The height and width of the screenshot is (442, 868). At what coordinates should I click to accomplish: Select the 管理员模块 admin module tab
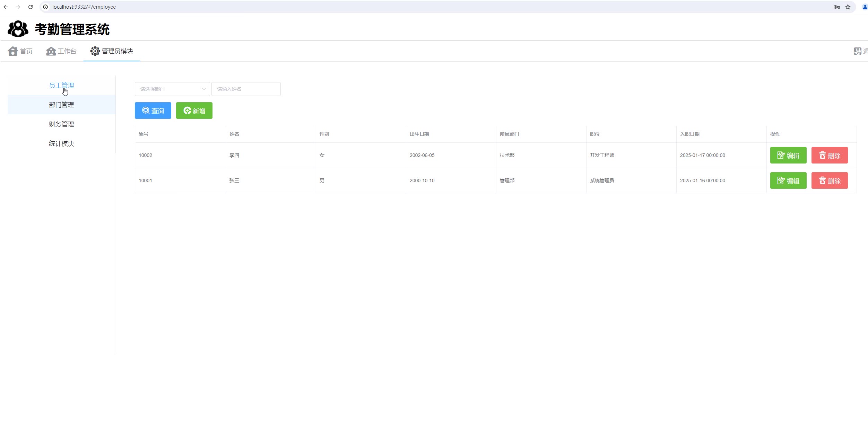click(112, 51)
